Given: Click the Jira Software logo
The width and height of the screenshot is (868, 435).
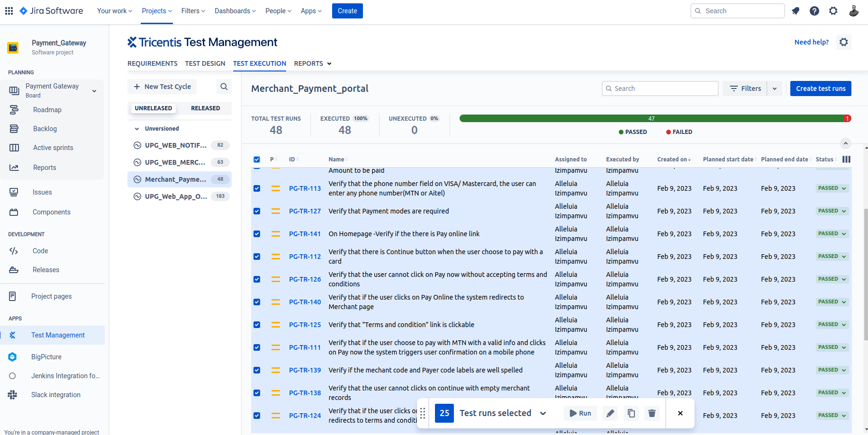Looking at the screenshot, I should point(51,11).
